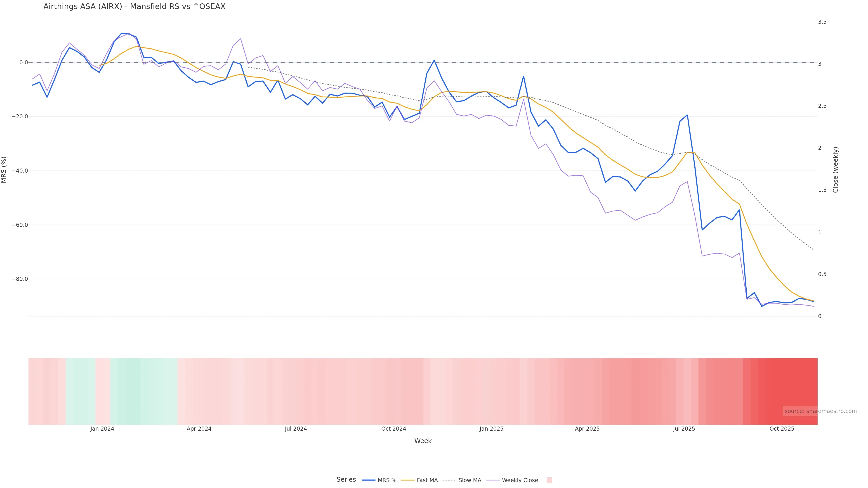The width and height of the screenshot is (868, 488).
Task: Click the dashed Slow MA legend marker
Action: [449, 480]
